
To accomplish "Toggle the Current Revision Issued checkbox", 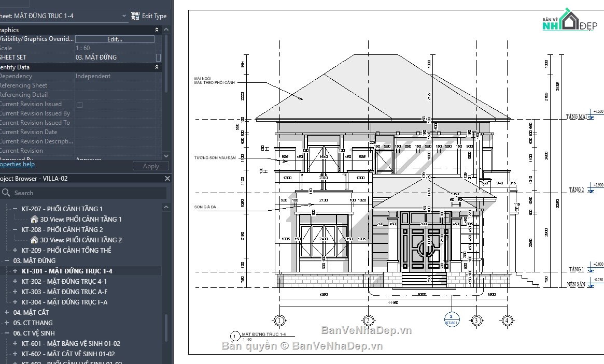I will click(x=79, y=104).
